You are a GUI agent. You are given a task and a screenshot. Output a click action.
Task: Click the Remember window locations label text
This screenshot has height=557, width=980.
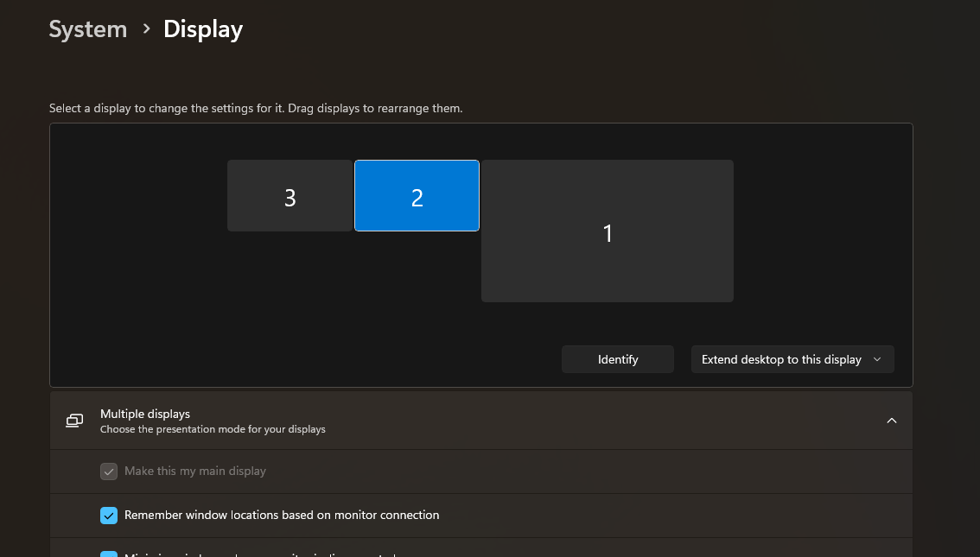(x=282, y=516)
